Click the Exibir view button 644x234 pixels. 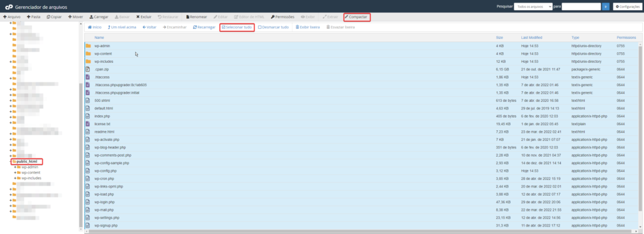pyautogui.click(x=308, y=17)
